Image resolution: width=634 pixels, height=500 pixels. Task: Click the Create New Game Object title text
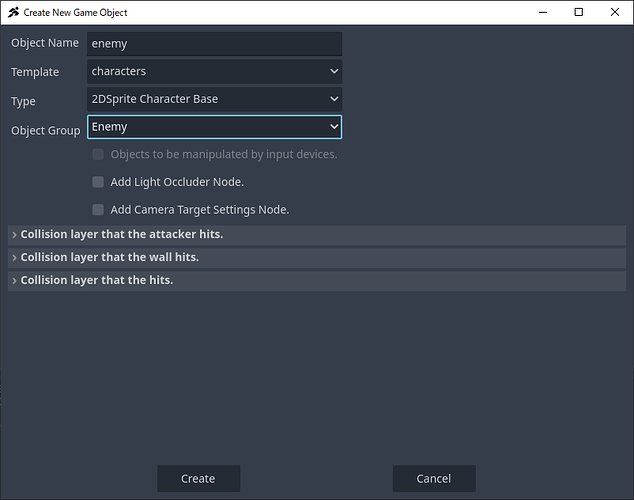(x=75, y=13)
